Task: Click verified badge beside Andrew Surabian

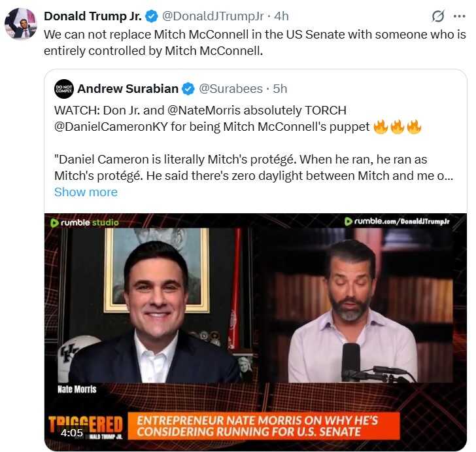Action: coord(188,88)
